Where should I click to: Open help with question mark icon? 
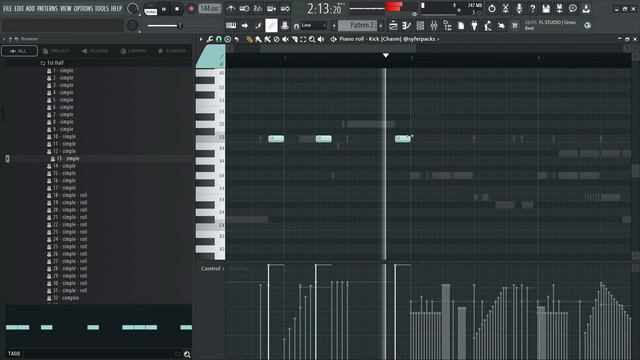532,8
